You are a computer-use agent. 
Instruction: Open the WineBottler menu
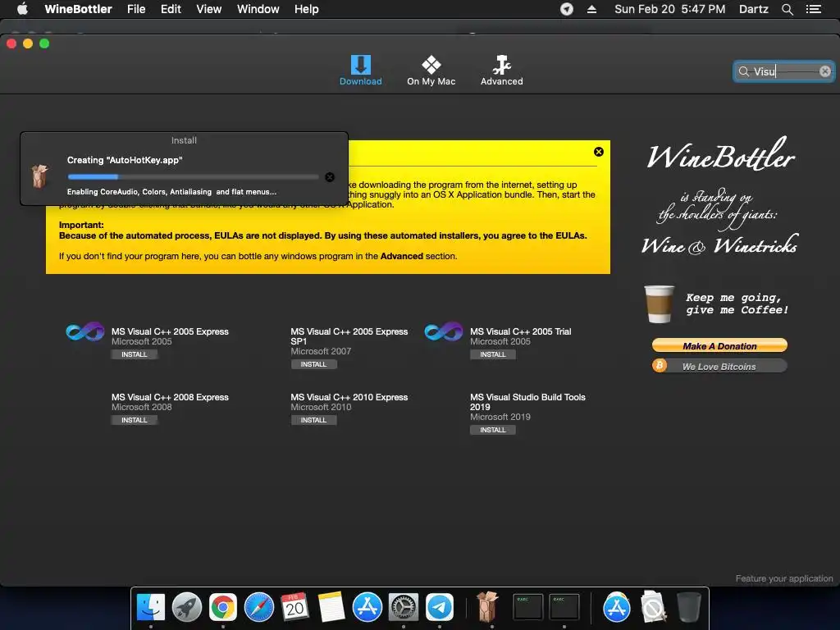point(78,9)
